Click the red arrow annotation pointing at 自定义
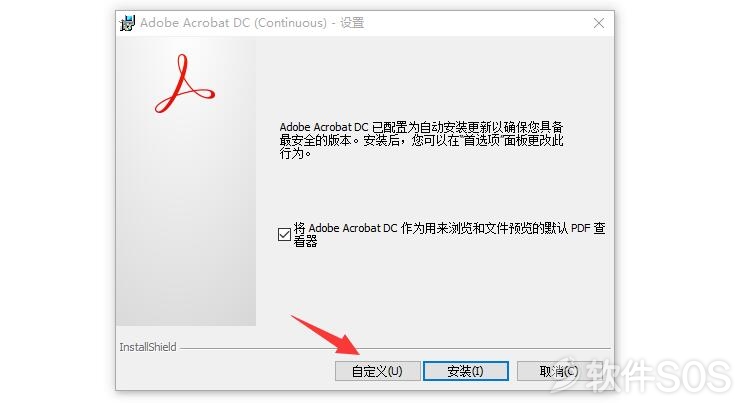This screenshot has height=403, width=744. point(326,334)
